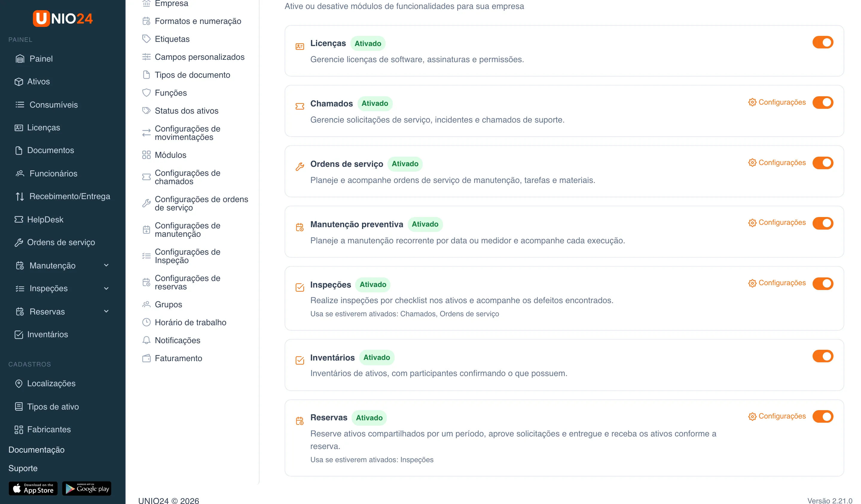
Task: Expand the Reservas sidebar chevron
Action: tap(106, 311)
